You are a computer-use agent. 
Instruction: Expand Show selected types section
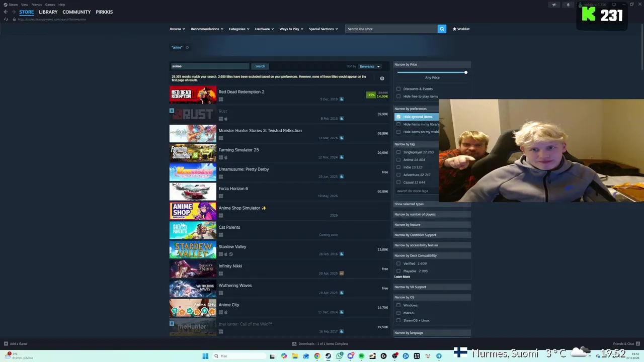click(432, 204)
